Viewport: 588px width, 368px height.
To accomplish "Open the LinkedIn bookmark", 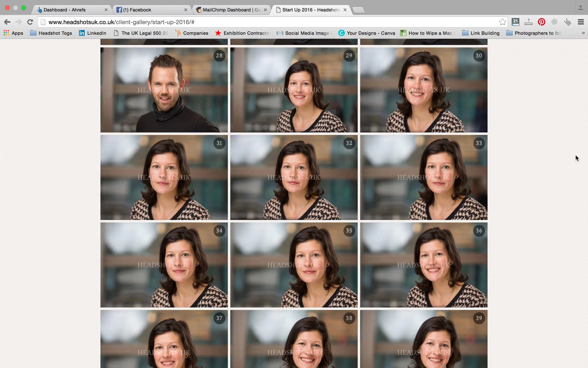I will [x=92, y=33].
